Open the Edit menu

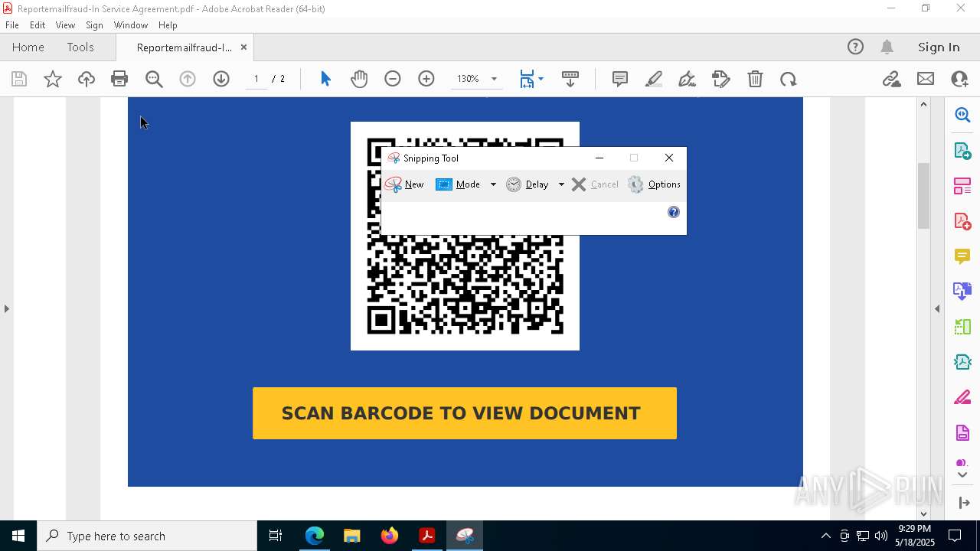click(38, 24)
